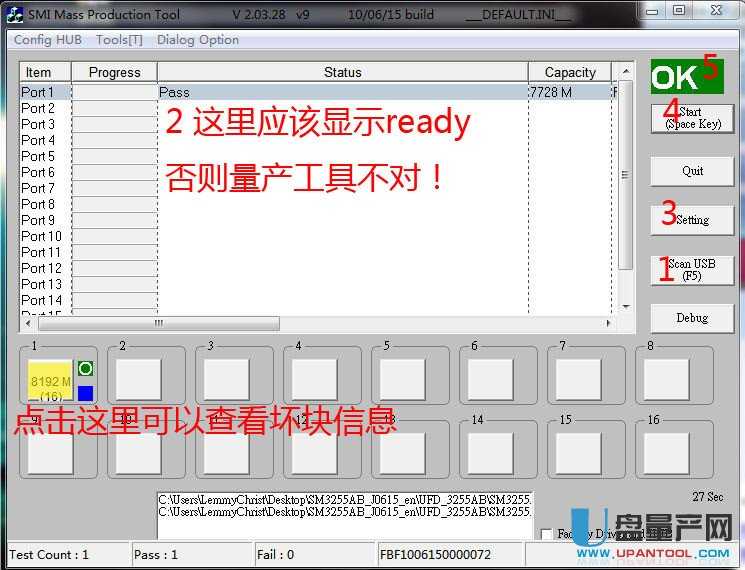The width and height of the screenshot is (745, 570).
Task: Click the green circle status indicator
Action: tap(85, 369)
